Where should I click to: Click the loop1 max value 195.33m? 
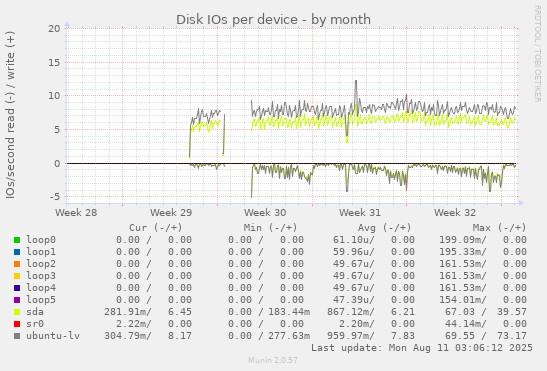(463, 252)
